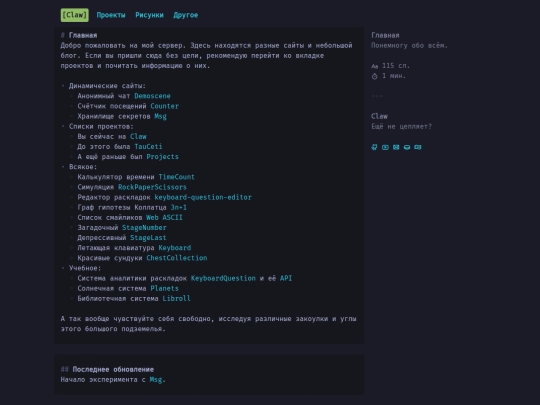This screenshot has height=405, width=540.
Task: Click the Claw title in sidebar
Action: [x=380, y=116]
